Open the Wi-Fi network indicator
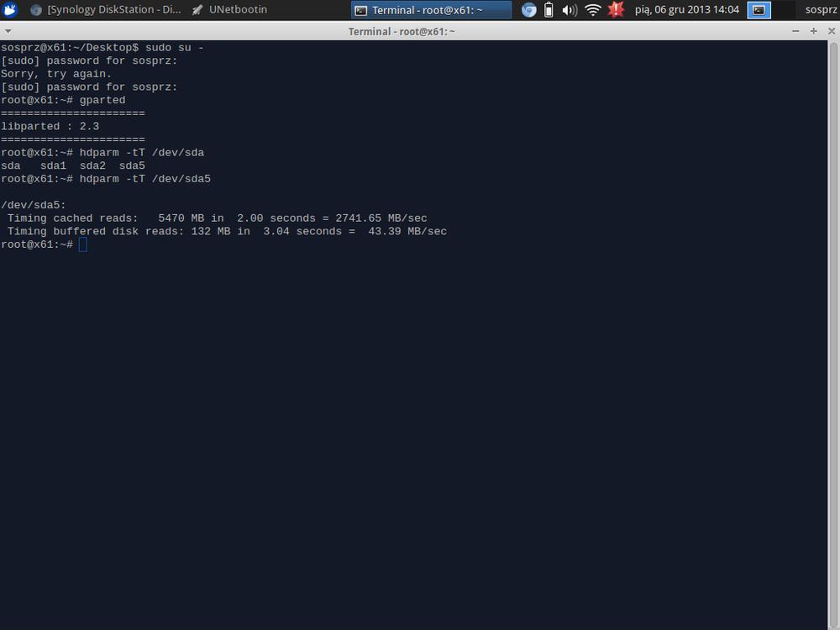The height and width of the screenshot is (630, 840). click(592, 9)
